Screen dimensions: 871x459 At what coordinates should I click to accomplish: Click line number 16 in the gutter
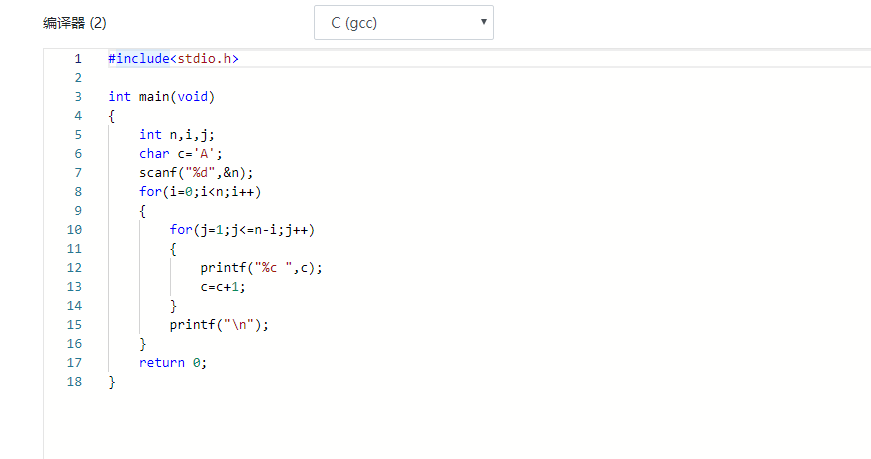point(74,343)
